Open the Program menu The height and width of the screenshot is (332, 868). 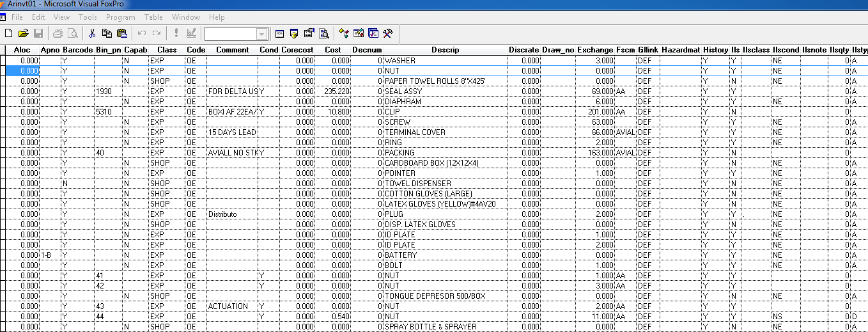tap(121, 17)
